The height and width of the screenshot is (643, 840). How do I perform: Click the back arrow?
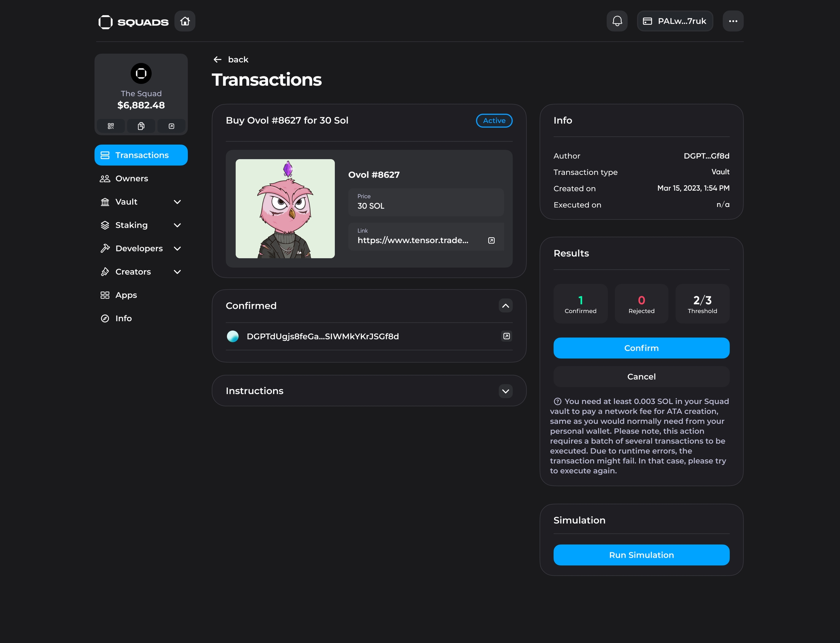(x=217, y=59)
